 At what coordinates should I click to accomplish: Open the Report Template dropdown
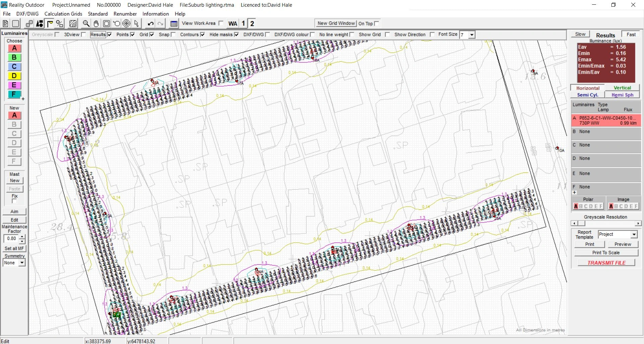coord(634,234)
